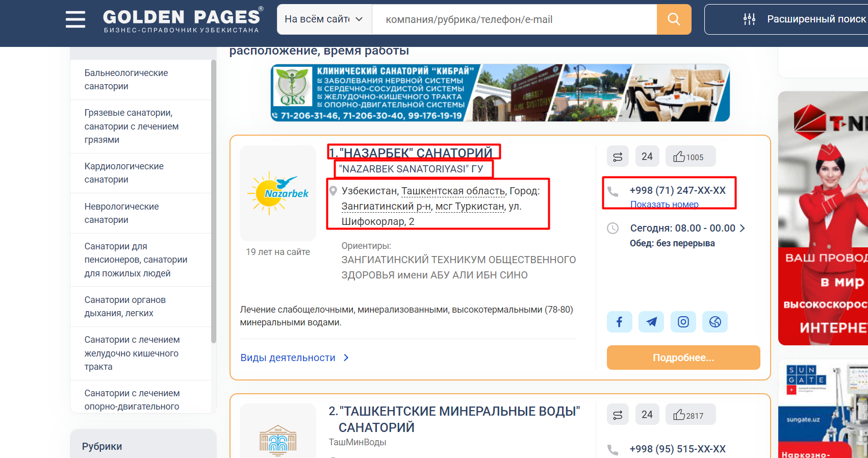Select «Санатории для пенсионеров» category

click(141, 260)
